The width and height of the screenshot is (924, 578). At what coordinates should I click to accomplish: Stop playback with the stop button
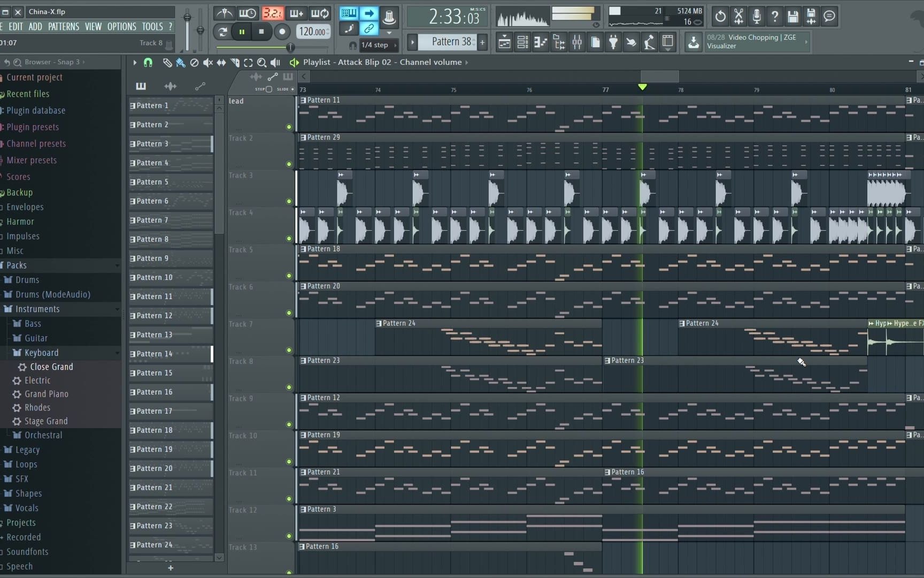click(x=261, y=32)
